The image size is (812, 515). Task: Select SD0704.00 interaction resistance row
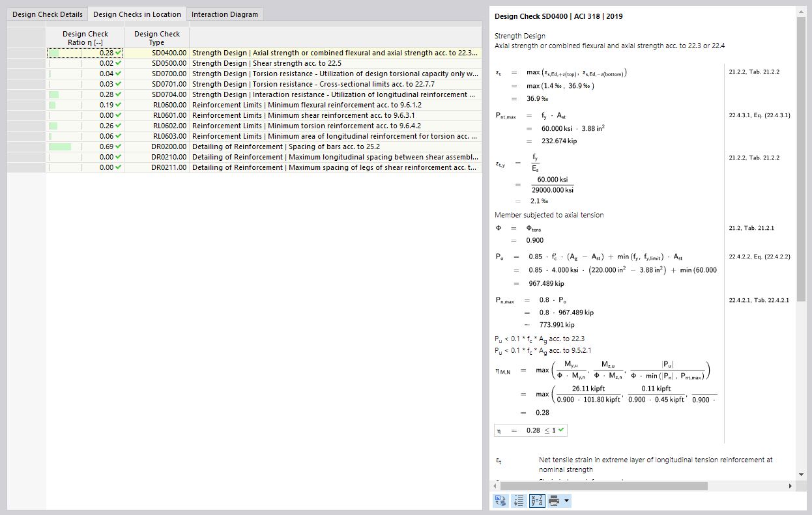pos(264,94)
